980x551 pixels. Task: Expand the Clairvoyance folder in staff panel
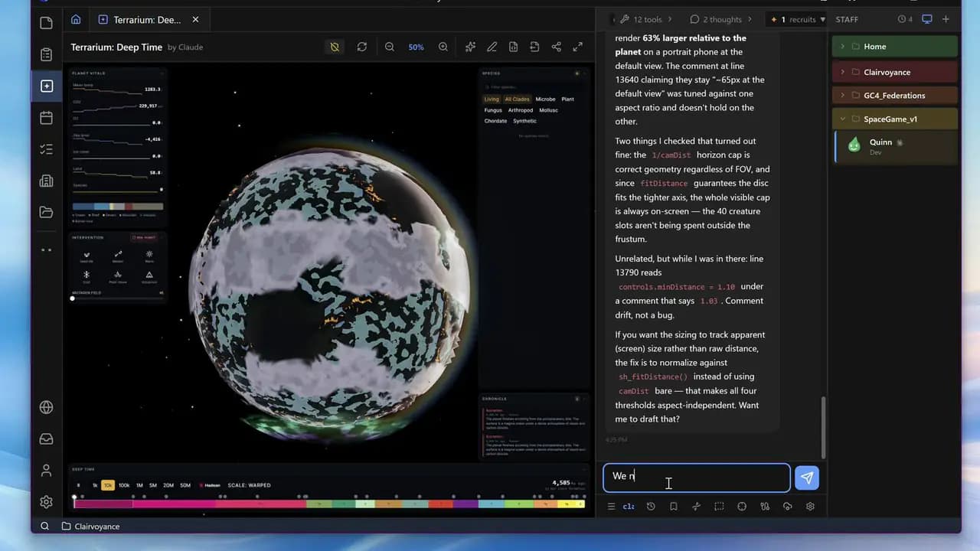coord(895,72)
